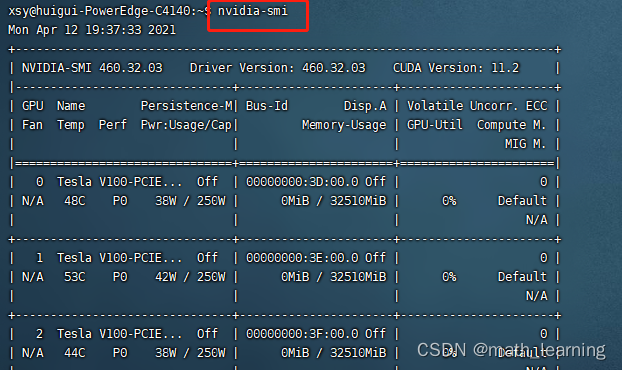Click the Memory-Usage header
622x370 pixels.
click(344, 125)
